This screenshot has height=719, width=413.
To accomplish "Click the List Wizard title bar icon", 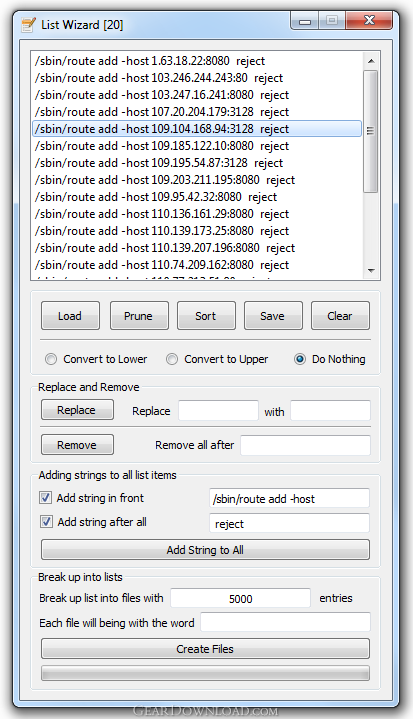I will tap(28, 24).
